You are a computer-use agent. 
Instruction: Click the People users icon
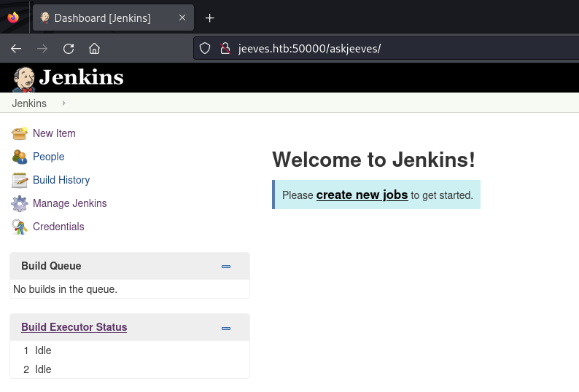click(19, 157)
